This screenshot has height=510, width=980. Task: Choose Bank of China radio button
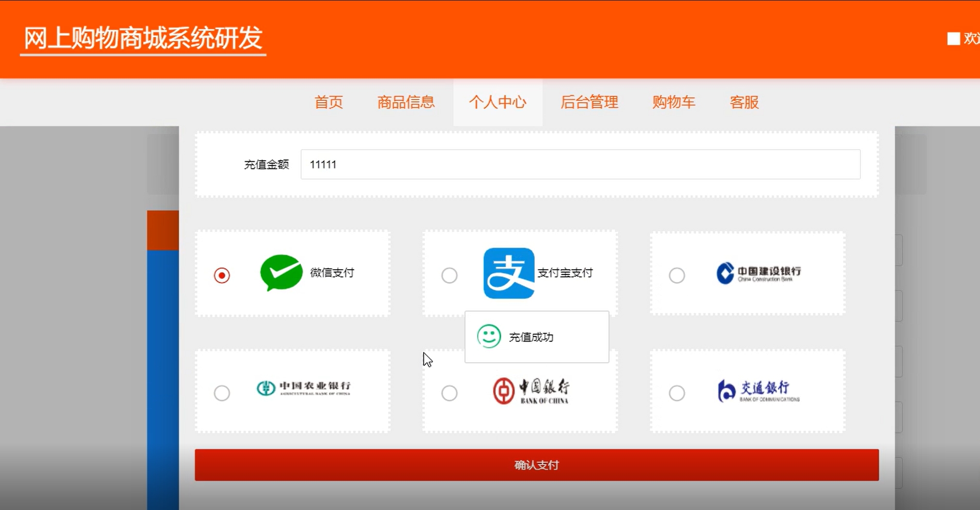pos(450,393)
